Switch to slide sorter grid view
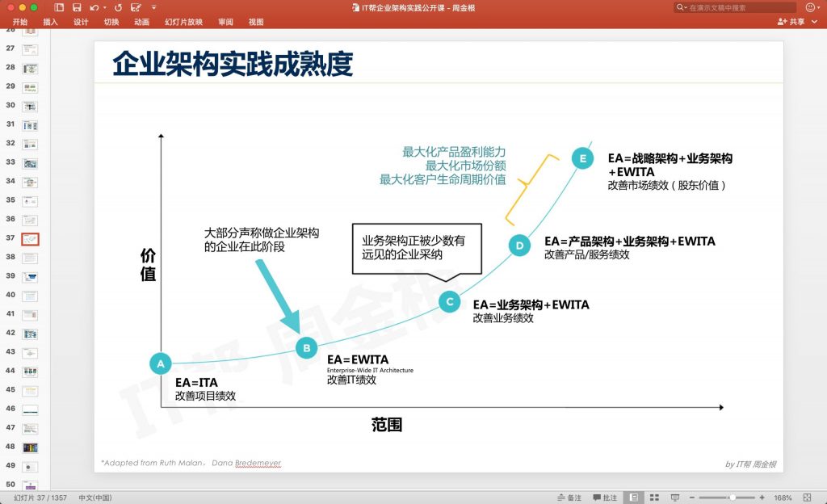 pos(654,498)
